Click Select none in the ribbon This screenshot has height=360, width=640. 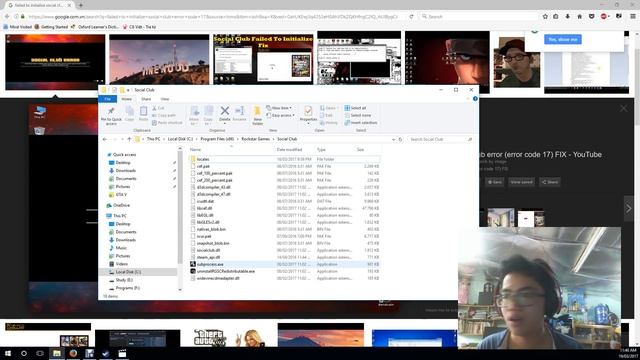tap(358, 116)
